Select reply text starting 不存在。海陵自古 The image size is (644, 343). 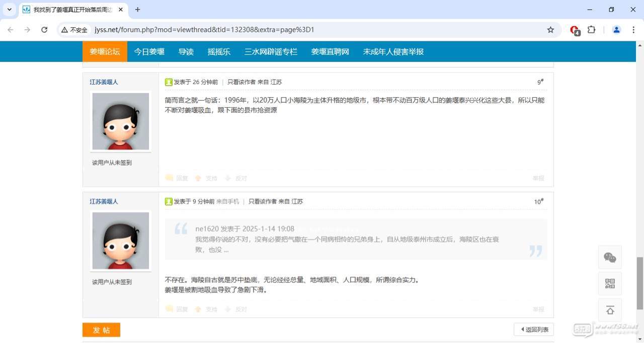click(292, 280)
